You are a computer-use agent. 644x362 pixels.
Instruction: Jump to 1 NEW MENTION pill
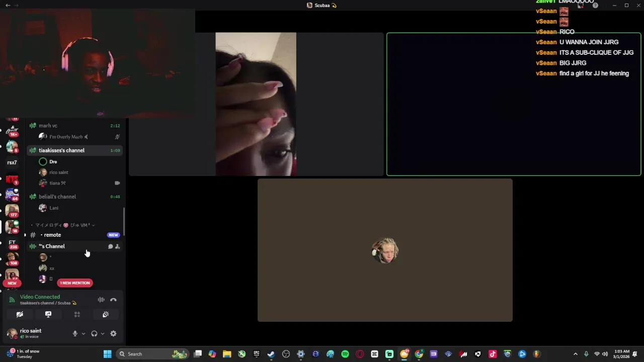(x=75, y=283)
